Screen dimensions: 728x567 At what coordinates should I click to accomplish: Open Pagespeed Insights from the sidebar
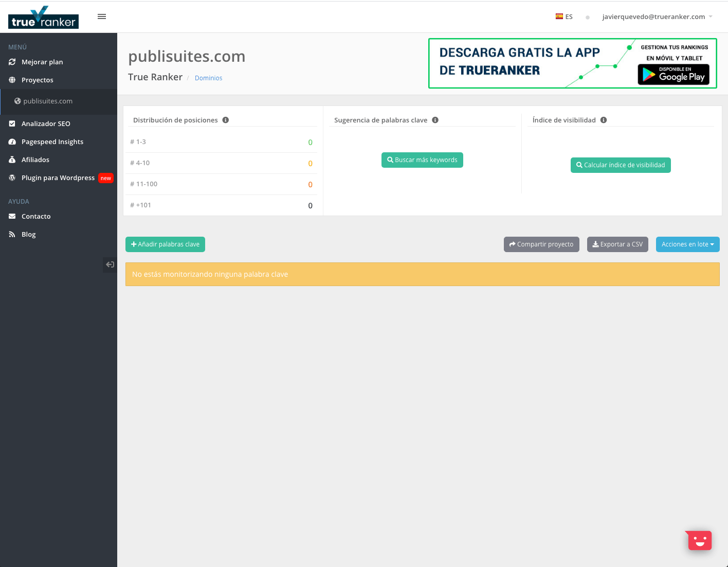pyautogui.click(x=12, y=141)
